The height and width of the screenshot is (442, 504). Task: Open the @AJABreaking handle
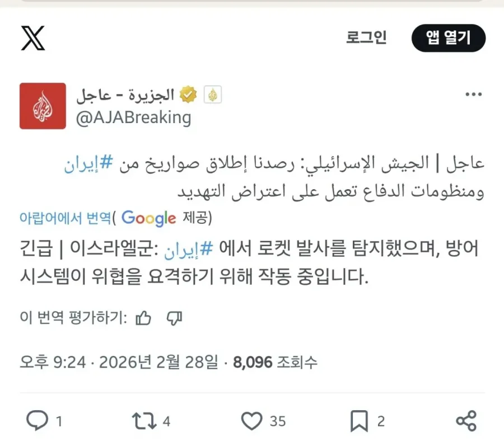click(133, 118)
